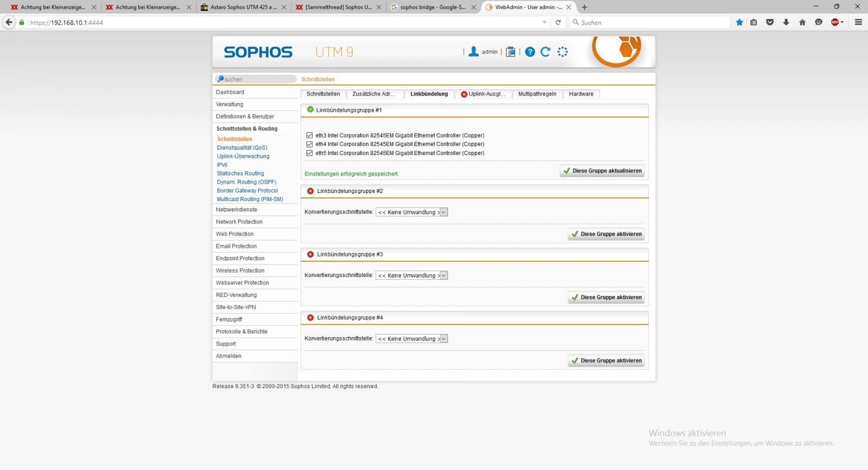Screen dimensions: 868x470
Task: Open the downloads arrow icon
Action: pos(786,22)
